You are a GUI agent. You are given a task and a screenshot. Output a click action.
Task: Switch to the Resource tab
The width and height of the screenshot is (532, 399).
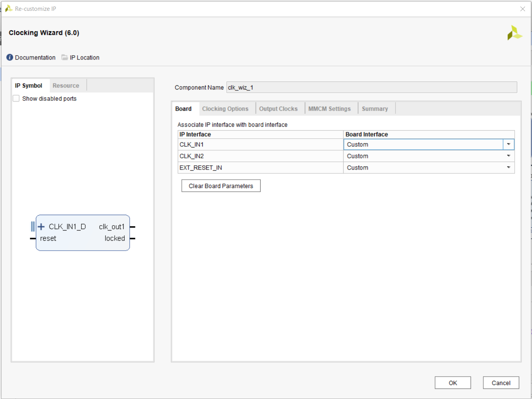[66, 85]
